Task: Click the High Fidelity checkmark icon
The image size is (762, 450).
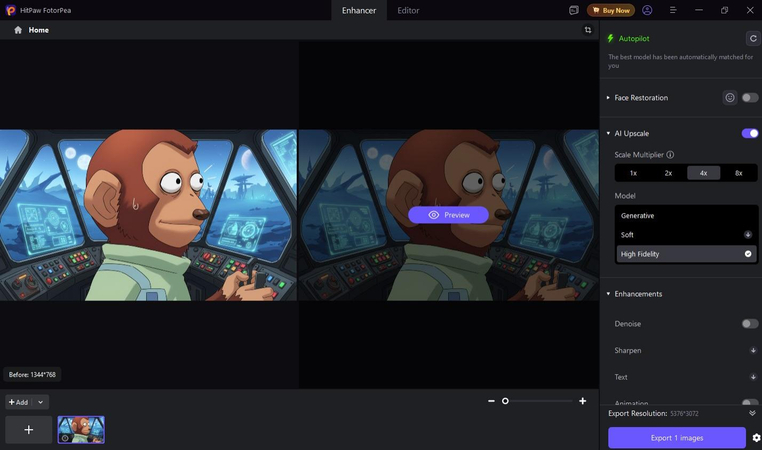Action: tap(748, 254)
